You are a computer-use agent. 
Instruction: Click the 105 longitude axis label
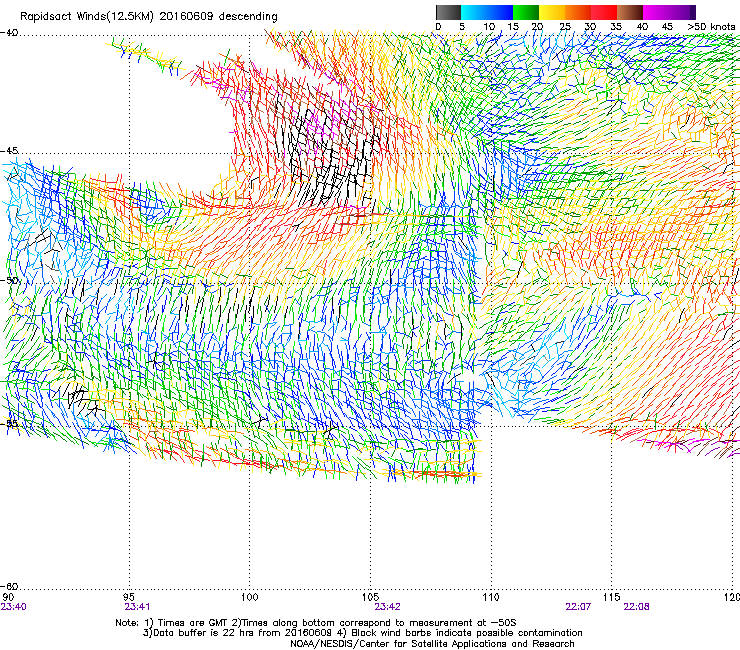[x=370, y=597]
